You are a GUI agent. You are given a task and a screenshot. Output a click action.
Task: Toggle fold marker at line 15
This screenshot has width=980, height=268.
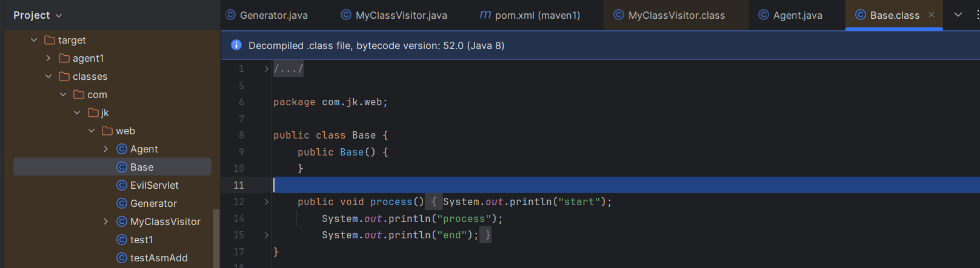pos(267,235)
